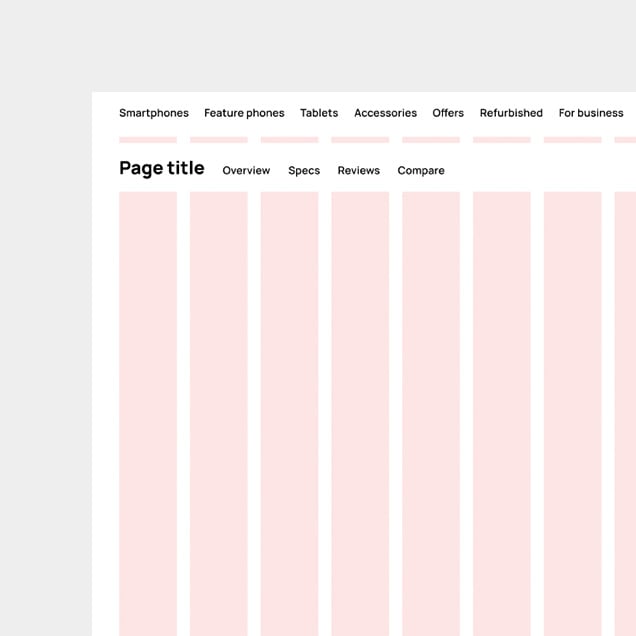Switch to the Overview tab
The height and width of the screenshot is (636, 636).
coord(246,170)
